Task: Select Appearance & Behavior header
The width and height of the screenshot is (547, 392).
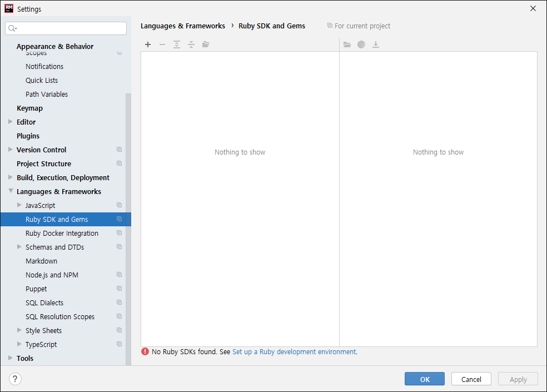Action: (x=55, y=46)
